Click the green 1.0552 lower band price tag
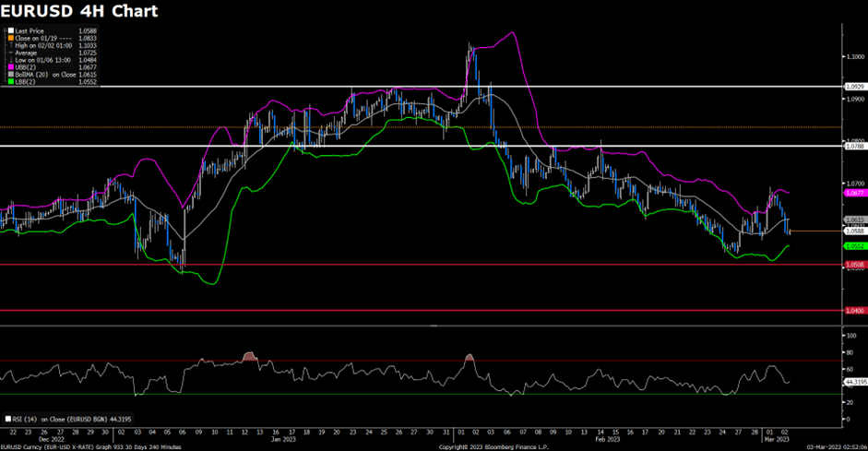 coord(854,246)
